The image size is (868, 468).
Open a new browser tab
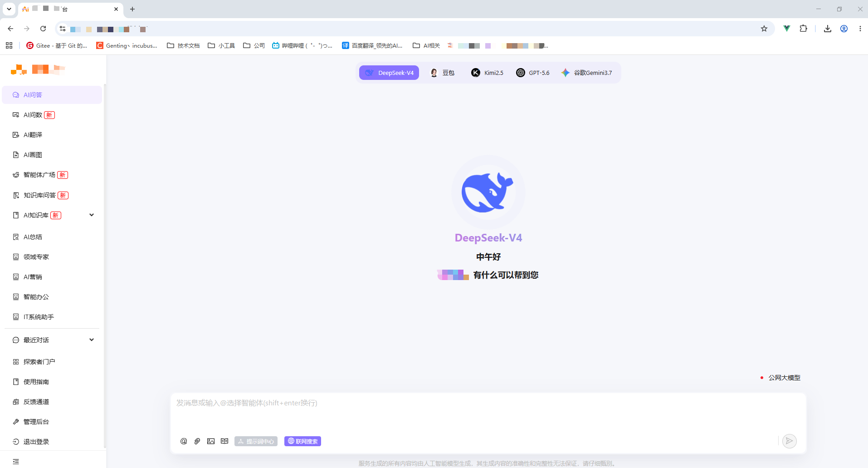tap(132, 9)
